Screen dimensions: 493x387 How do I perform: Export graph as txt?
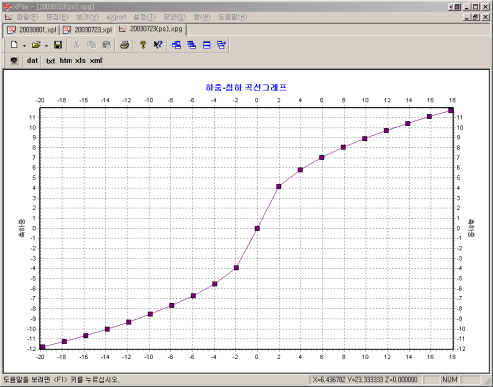tap(50, 61)
